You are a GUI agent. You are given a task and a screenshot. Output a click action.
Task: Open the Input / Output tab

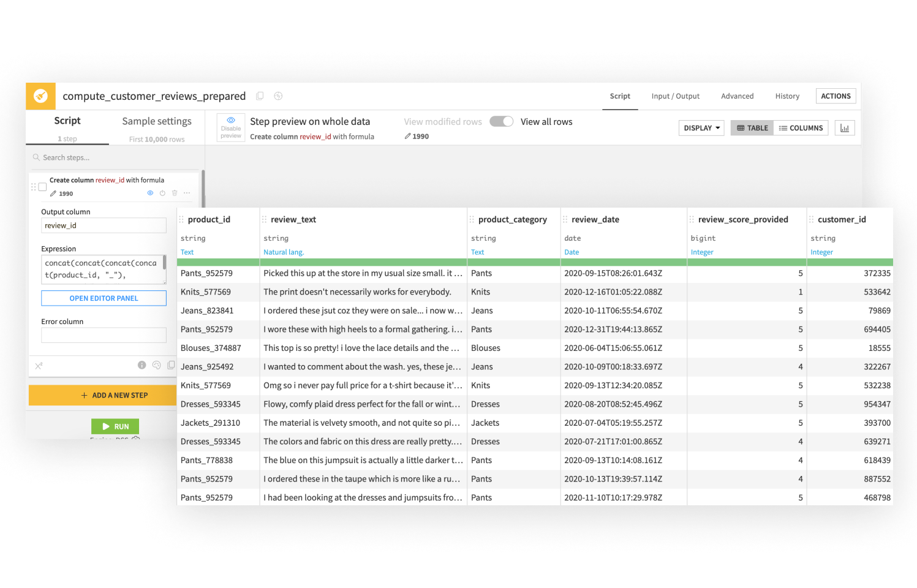676,96
